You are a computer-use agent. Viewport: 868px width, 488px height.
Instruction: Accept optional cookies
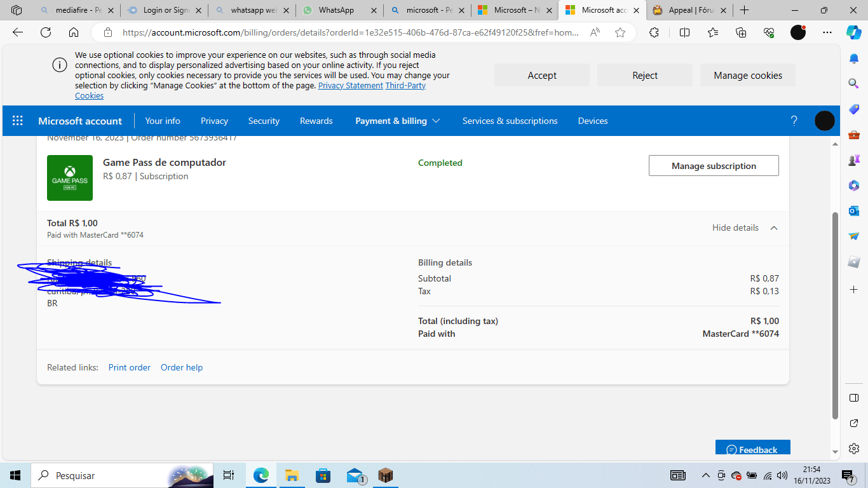pos(542,75)
